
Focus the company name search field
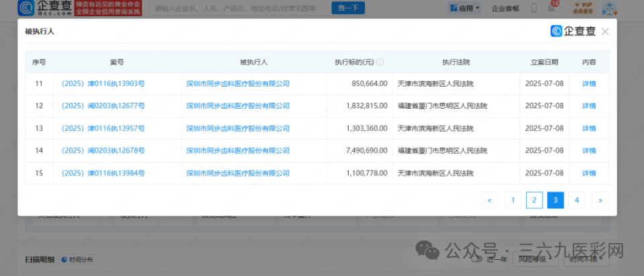[240, 8]
